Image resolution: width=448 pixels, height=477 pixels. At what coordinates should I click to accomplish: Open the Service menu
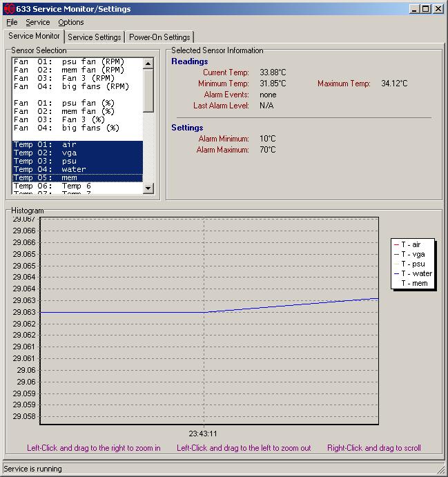tap(37, 22)
